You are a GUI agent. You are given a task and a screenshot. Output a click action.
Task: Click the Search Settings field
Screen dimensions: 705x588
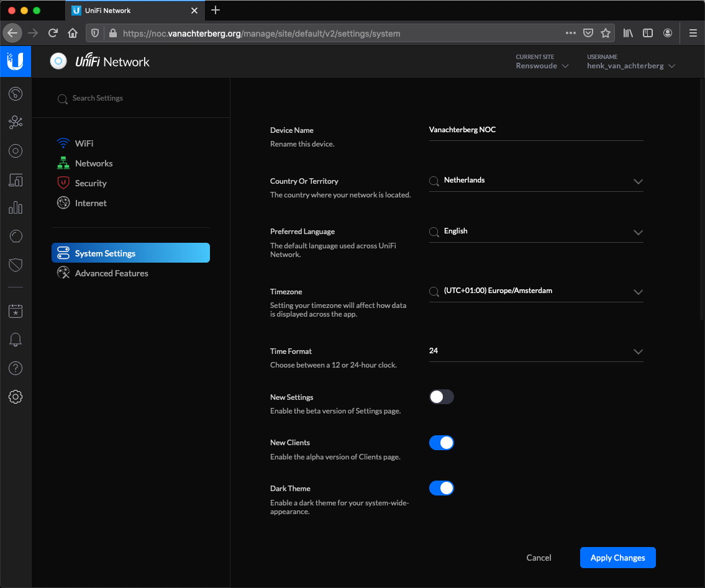pyautogui.click(x=130, y=98)
